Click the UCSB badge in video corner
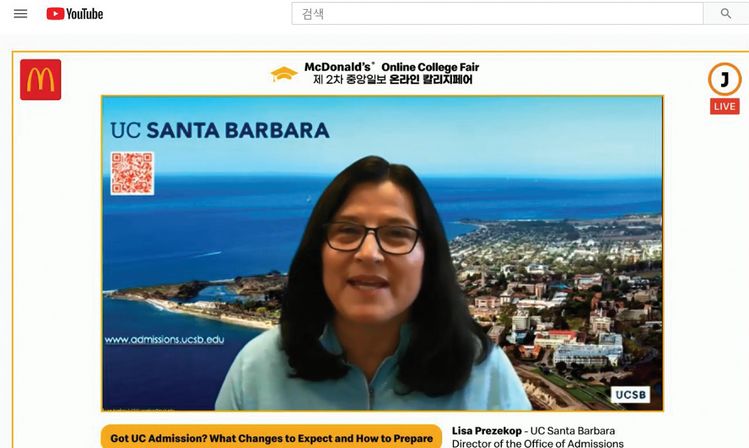The width and height of the screenshot is (749, 448). (631, 395)
